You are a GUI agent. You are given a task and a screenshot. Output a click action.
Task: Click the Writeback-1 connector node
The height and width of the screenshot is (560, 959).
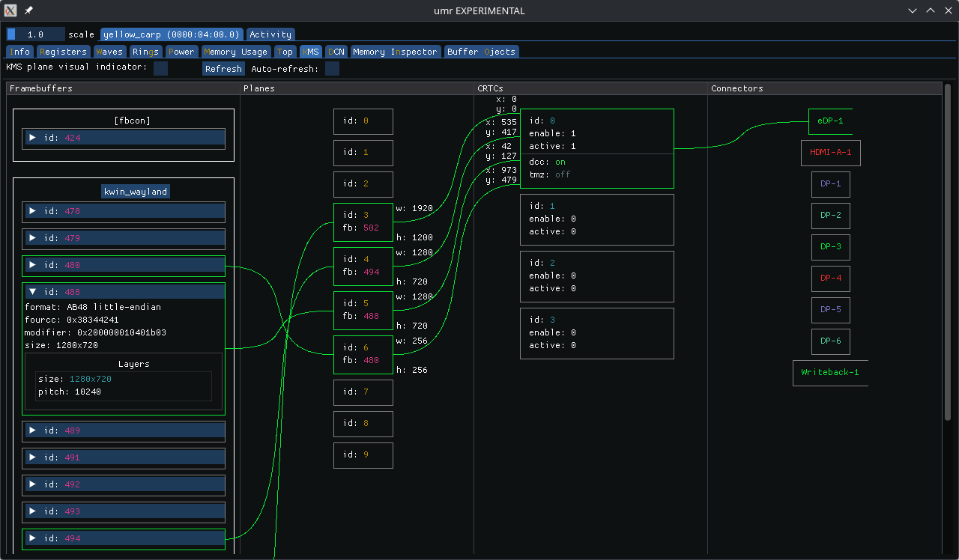pyautogui.click(x=829, y=373)
